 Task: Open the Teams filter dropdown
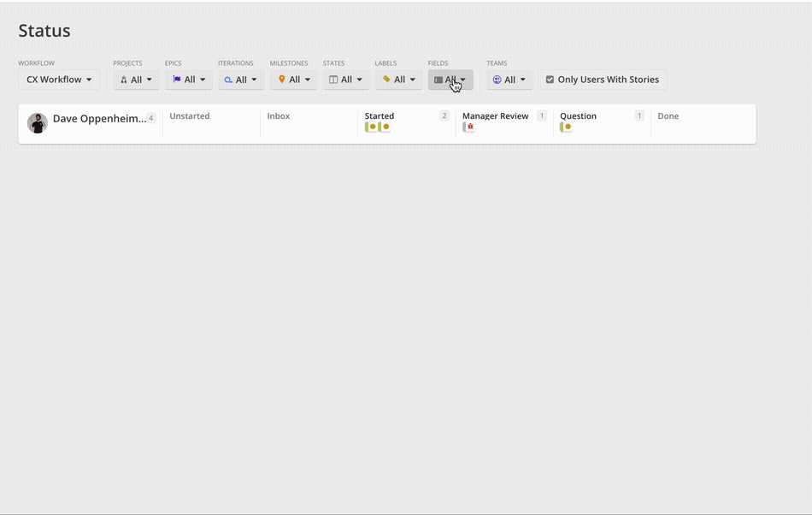click(509, 80)
